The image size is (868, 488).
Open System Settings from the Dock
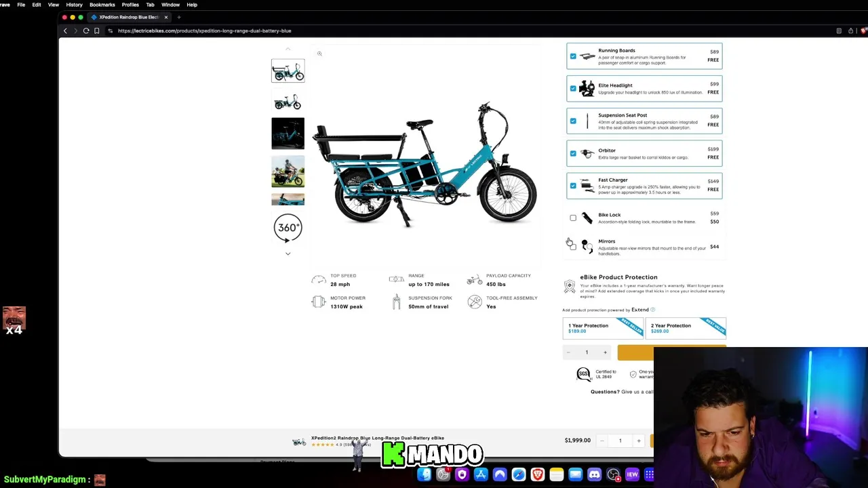coord(443,474)
